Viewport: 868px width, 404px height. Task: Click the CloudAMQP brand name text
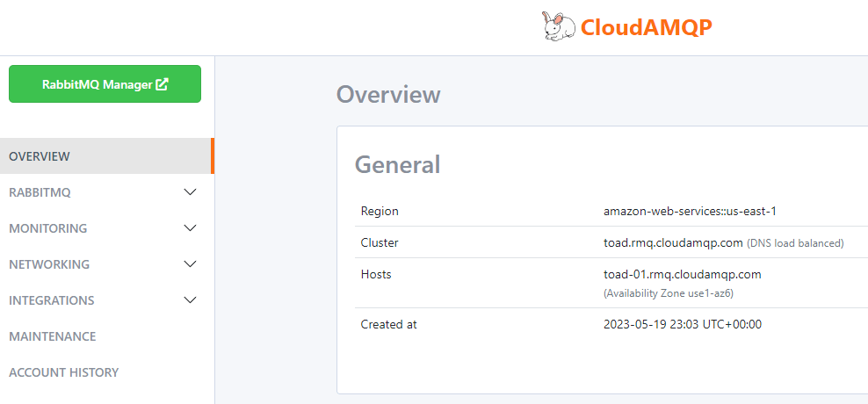coord(646,28)
